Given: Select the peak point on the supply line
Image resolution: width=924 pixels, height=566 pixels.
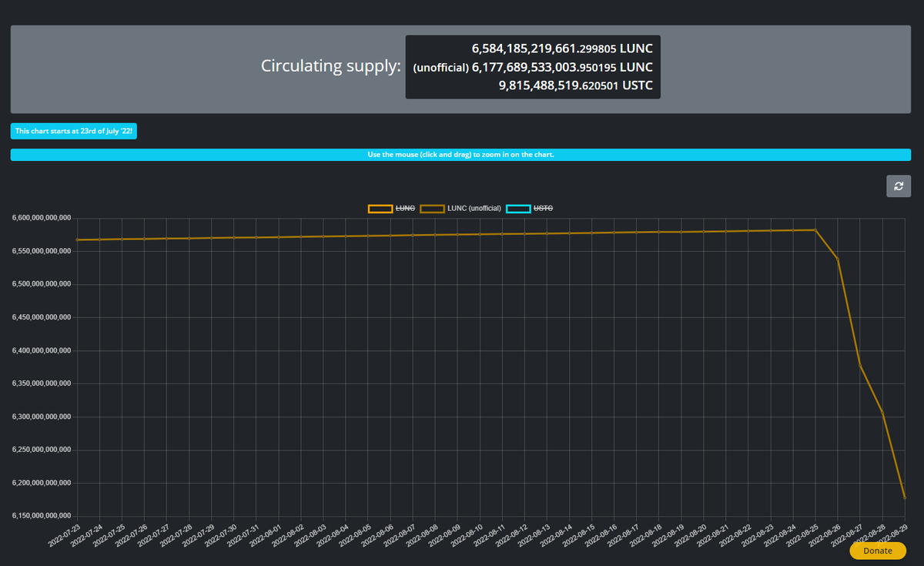Looking at the screenshot, I should click(815, 229).
